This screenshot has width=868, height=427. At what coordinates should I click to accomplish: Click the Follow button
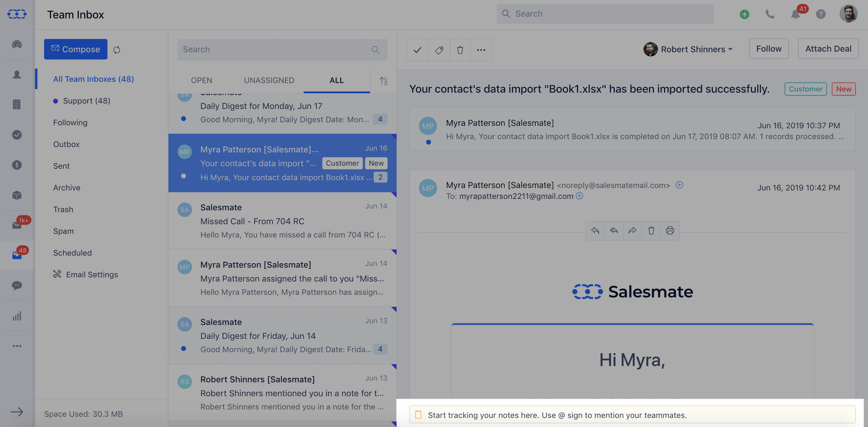click(768, 49)
